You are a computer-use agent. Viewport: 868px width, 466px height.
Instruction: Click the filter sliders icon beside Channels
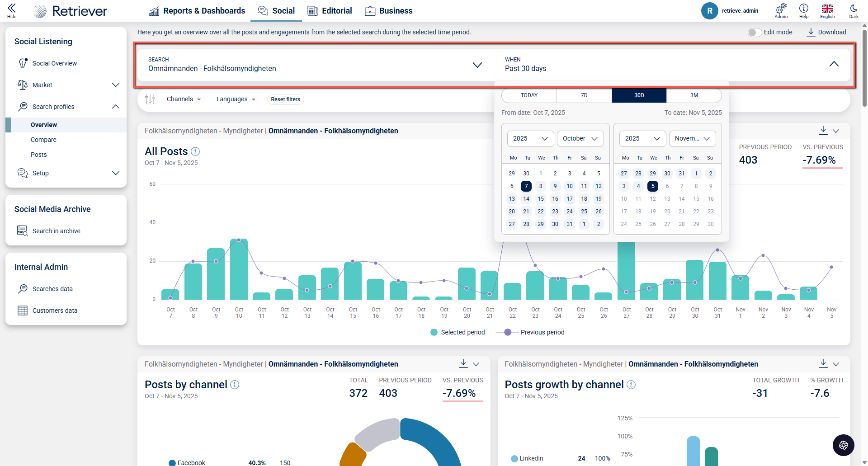(150, 99)
